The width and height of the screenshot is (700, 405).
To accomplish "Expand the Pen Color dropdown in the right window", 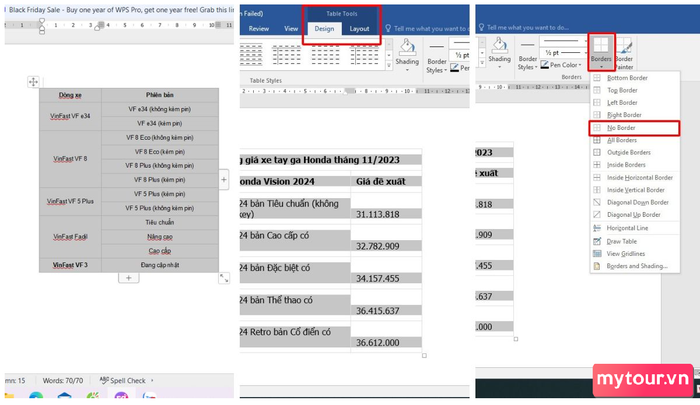I will click(x=580, y=65).
